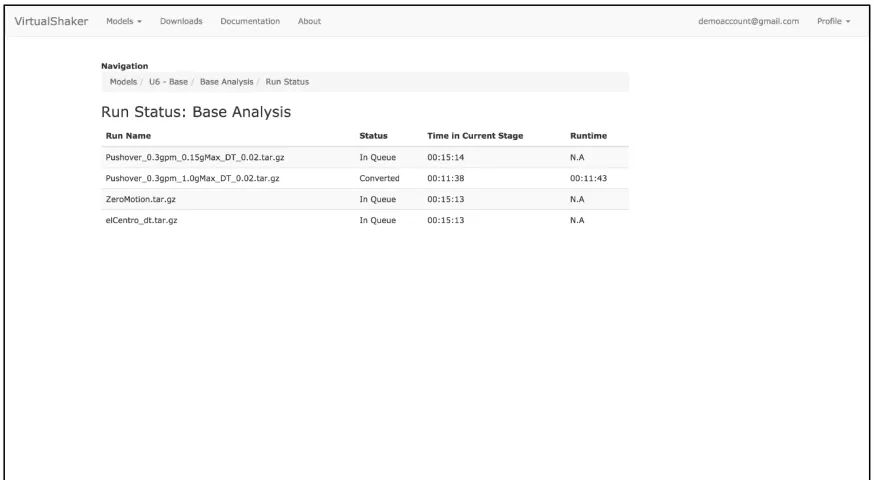Open the Base Analysis breadcrumb link
Screen dimensions: 874x480
pyautogui.click(x=226, y=81)
